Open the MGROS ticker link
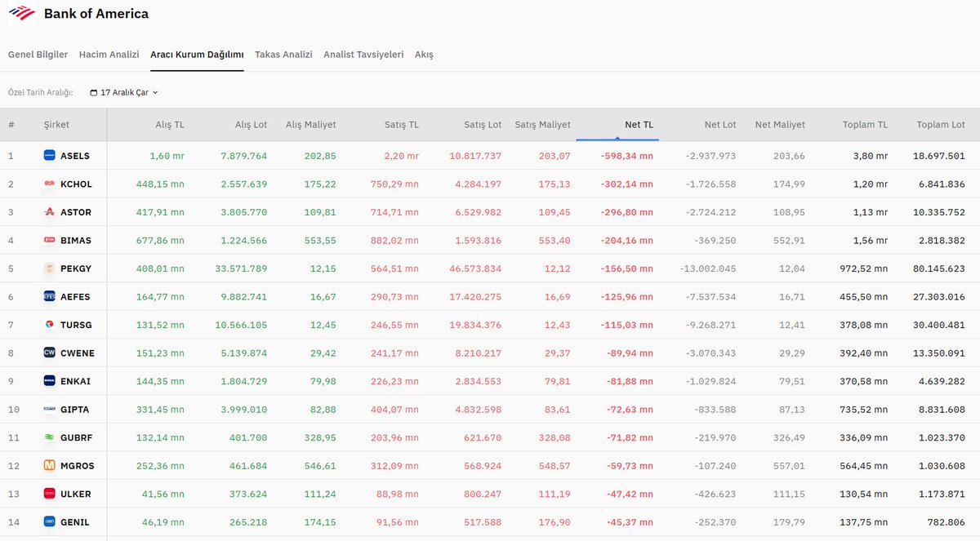 [78, 466]
